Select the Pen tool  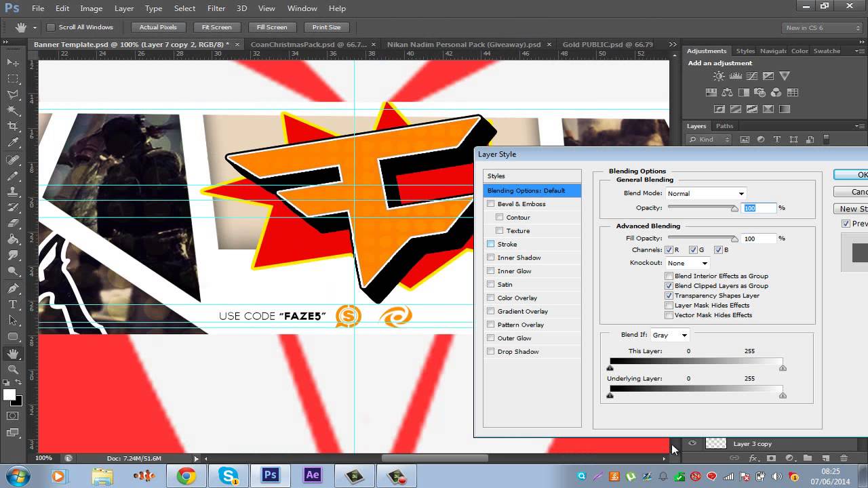[13, 288]
